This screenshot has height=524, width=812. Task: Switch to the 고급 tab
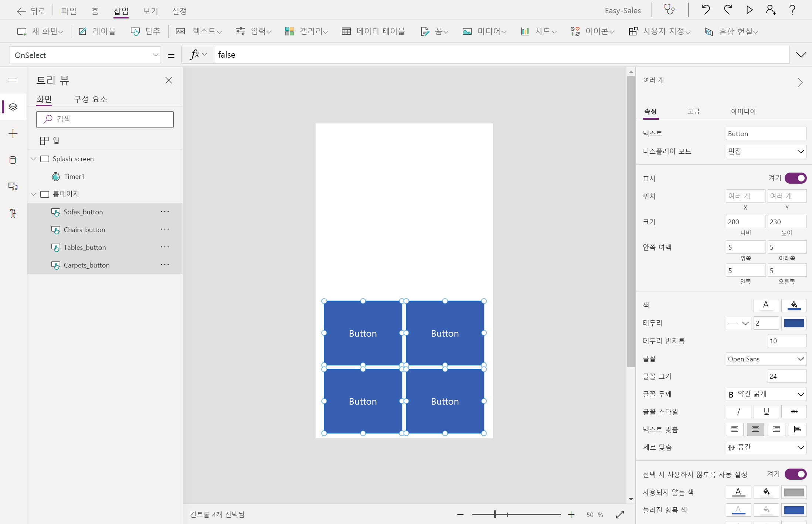click(693, 111)
